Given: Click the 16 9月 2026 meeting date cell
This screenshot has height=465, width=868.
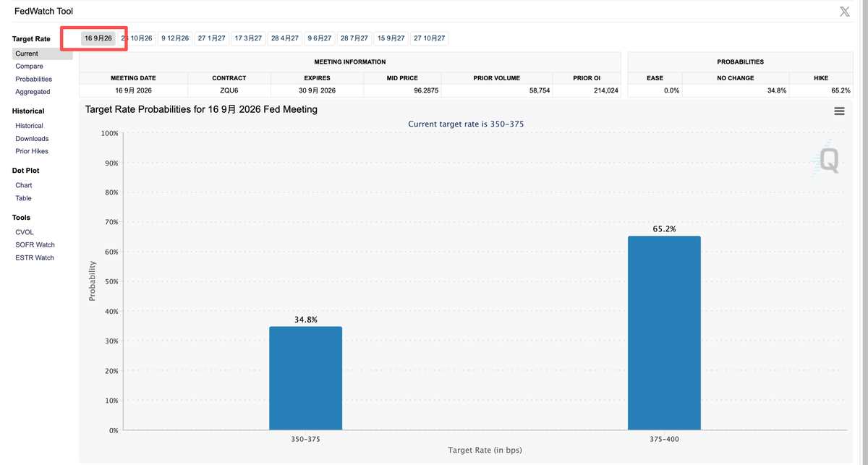Looking at the screenshot, I should [x=133, y=90].
